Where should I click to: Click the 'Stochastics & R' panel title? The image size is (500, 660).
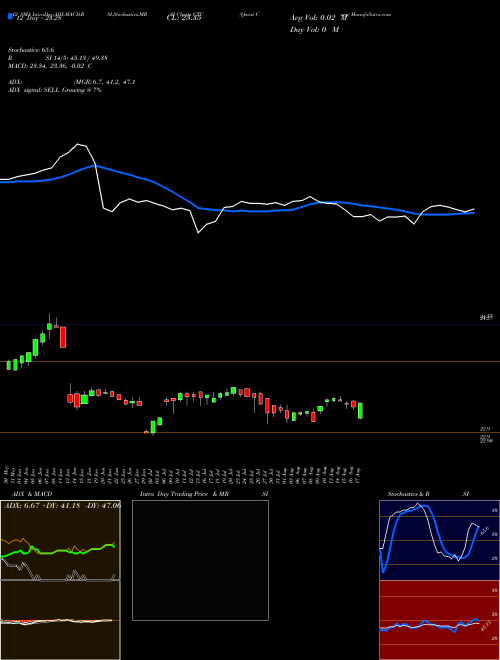pos(409,494)
